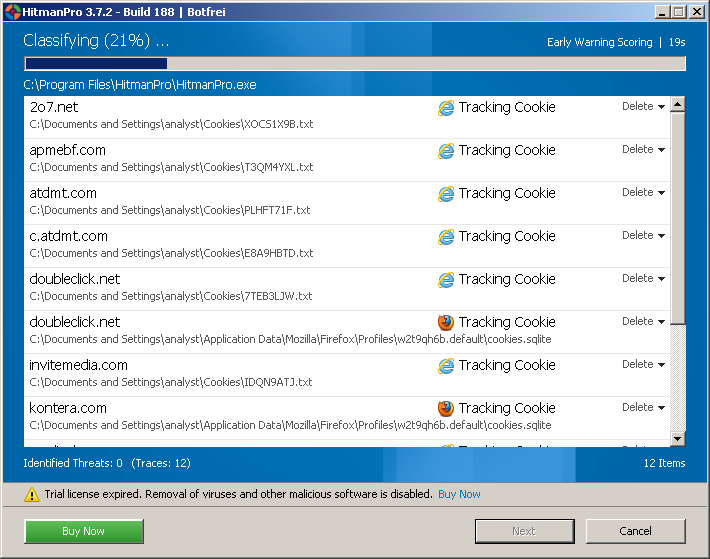Click the Firefox icon in doubleclick.net cookies.sqlite row
The width and height of the screenshot is (710, 559).
446,322
